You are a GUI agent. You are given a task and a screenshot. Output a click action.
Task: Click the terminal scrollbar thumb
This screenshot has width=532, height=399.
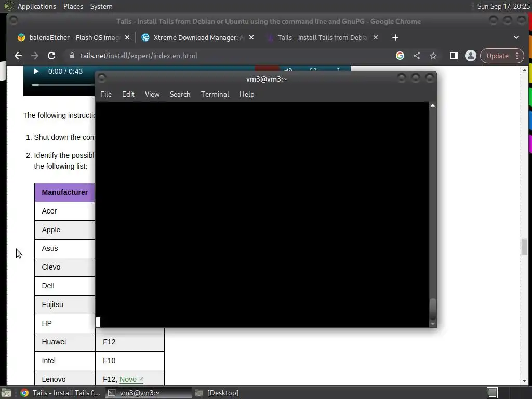433,309
